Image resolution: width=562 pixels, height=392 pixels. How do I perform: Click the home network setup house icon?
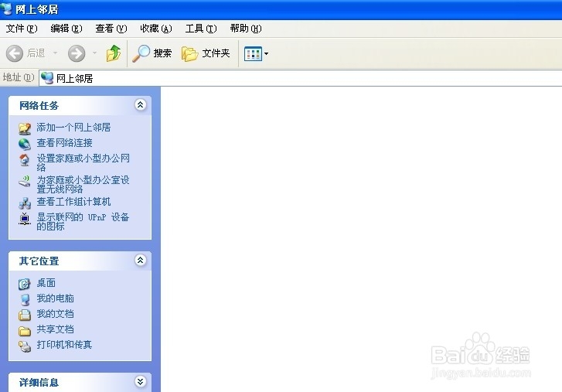click(x=25, y=160)
